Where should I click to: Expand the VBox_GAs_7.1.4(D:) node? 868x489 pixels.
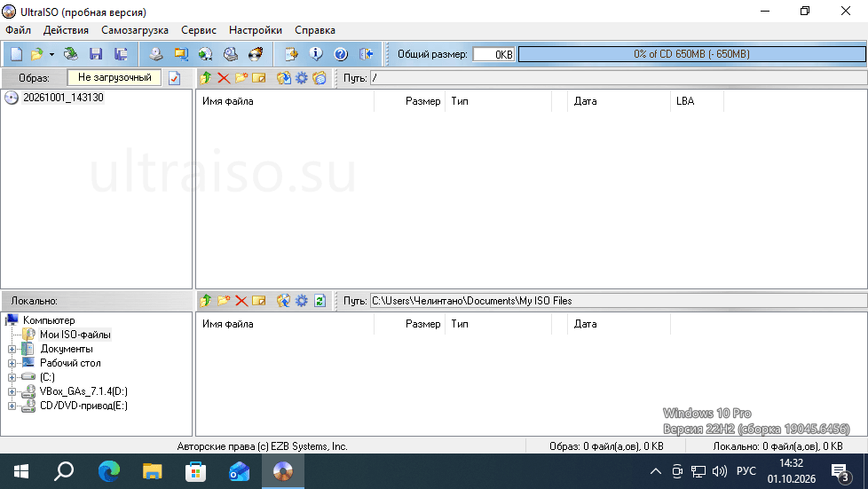click(x=12, y=392)
